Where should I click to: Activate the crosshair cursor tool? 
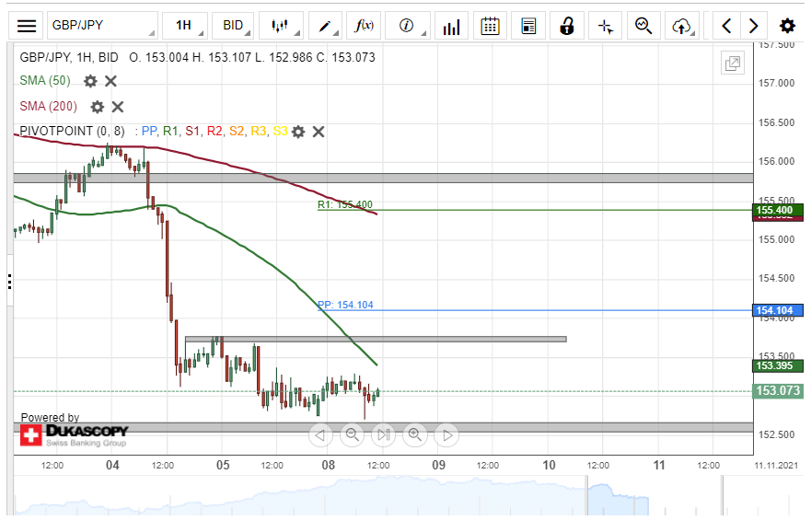pyautogui.click(x=605, y=26)
